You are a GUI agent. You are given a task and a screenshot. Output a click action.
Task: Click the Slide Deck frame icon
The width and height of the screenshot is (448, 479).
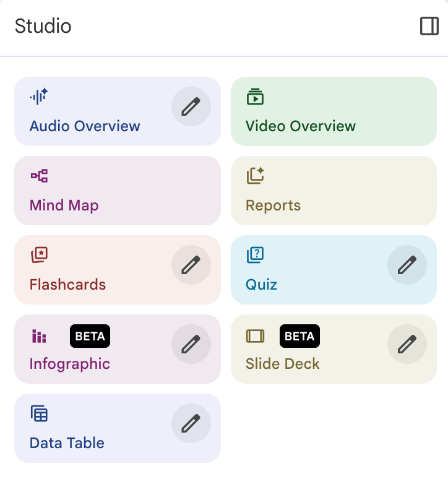[x=255, y=336]
